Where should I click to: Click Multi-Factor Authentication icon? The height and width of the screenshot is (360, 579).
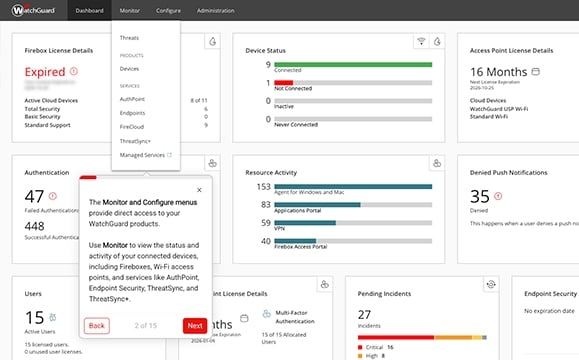coord(267,314)
